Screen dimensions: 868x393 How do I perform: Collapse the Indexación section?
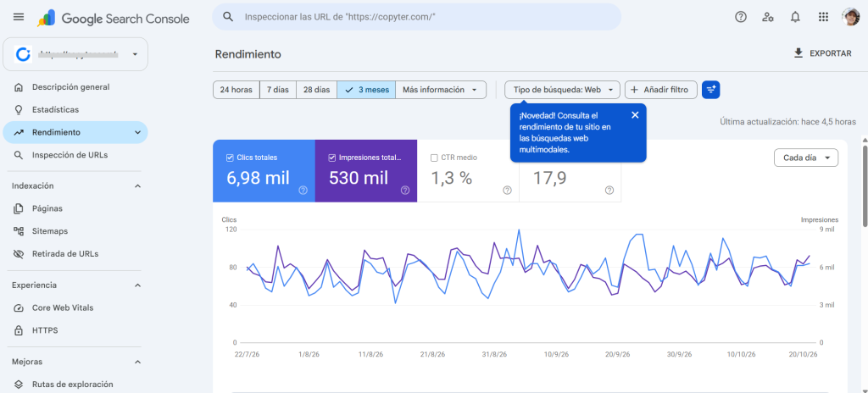point(138,186)
